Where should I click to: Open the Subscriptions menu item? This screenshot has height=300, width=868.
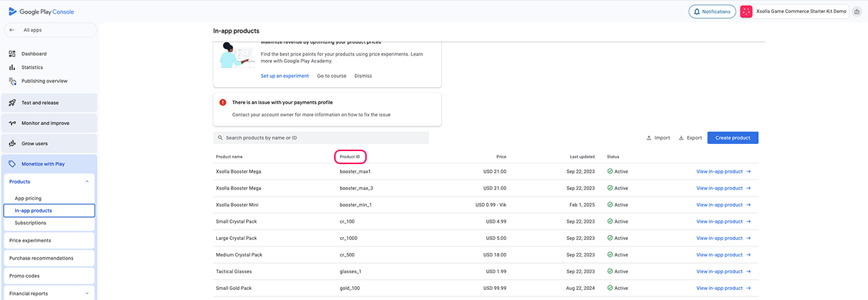[x=30, y=223]
